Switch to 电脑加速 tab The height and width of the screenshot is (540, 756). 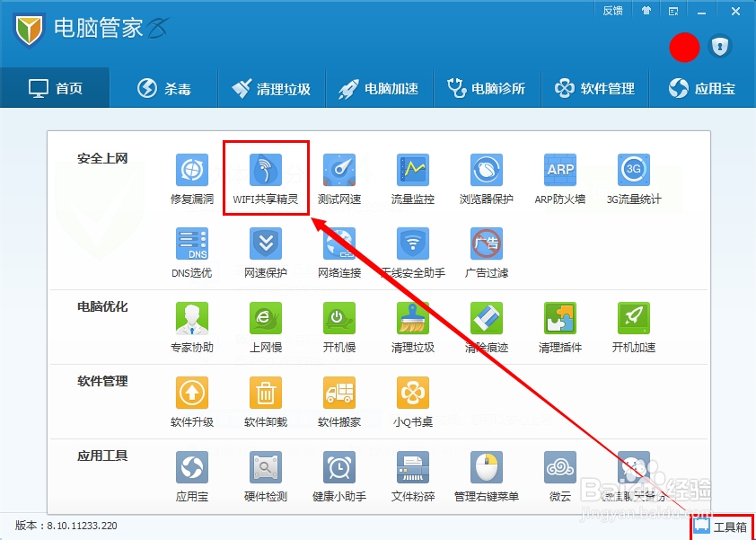pyautogui.click(x=380, y=88)
